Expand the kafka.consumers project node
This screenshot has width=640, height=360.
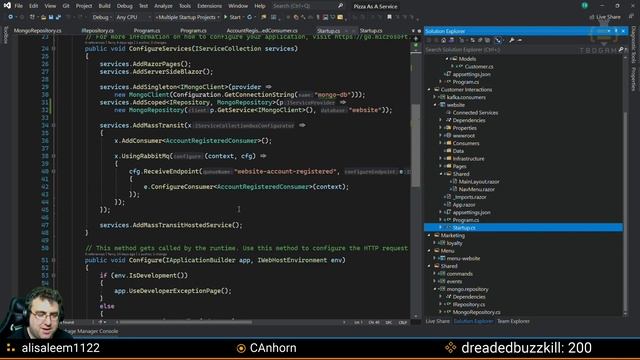tap(435, 98)
